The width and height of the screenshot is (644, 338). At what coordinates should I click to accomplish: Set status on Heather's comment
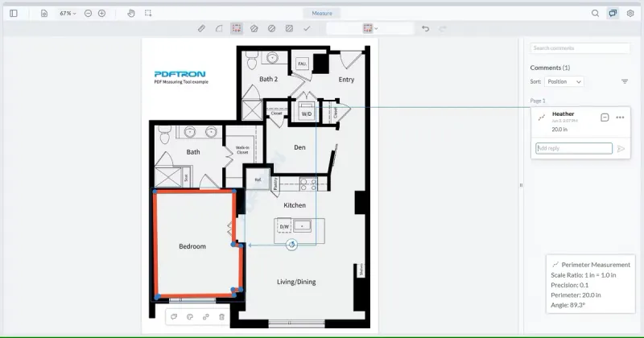pos(605,117)
